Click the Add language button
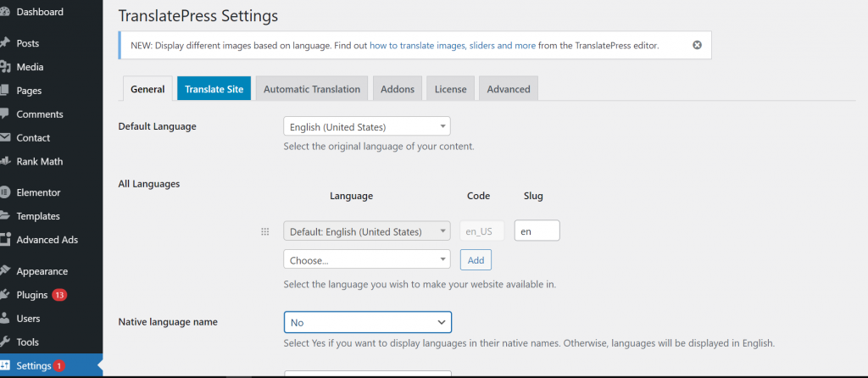 pyautogui.click(x=476, y=259)
